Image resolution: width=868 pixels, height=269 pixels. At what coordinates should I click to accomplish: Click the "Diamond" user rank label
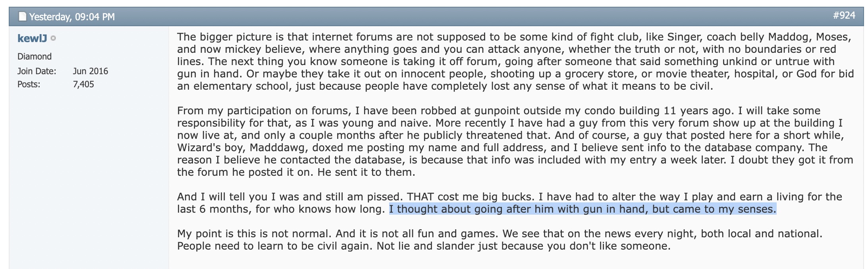coord(35,56)
